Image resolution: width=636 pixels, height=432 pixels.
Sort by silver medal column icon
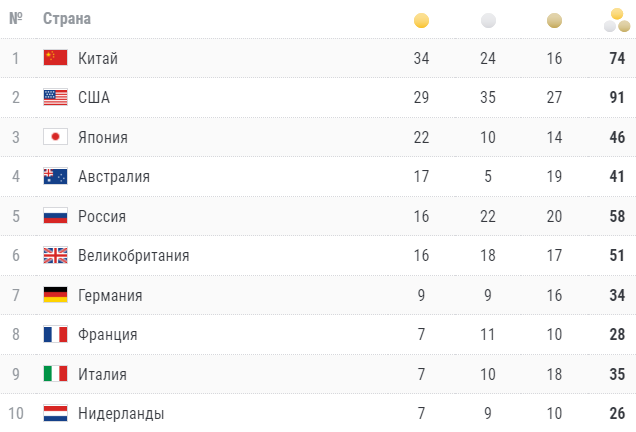[488, 20]
